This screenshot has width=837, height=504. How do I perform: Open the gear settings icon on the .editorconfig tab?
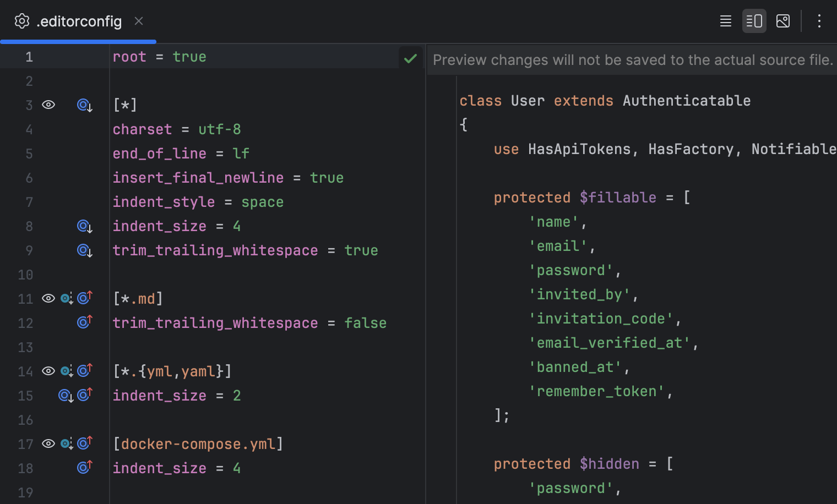click(x=22, y=21)
